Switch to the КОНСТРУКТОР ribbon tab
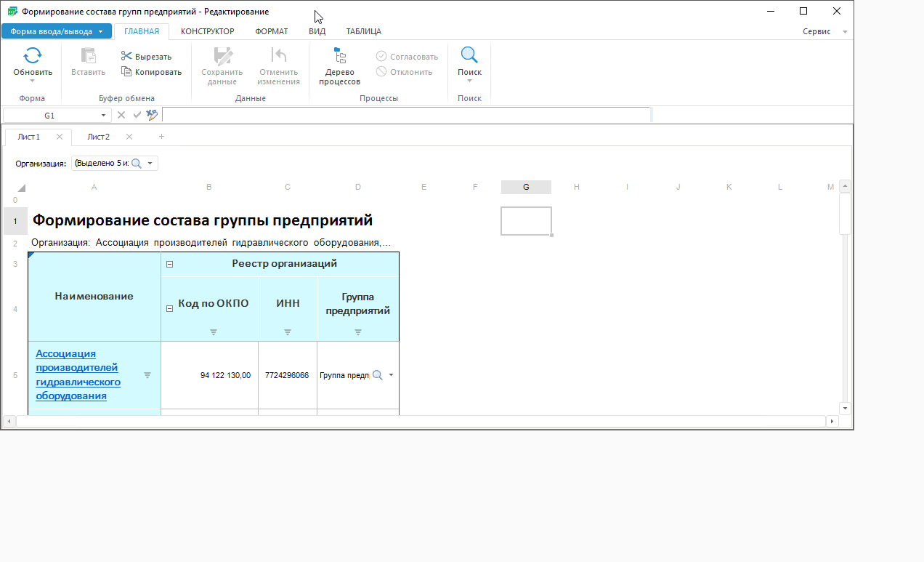Screen dimensions: 924x562 click(207, 31)
